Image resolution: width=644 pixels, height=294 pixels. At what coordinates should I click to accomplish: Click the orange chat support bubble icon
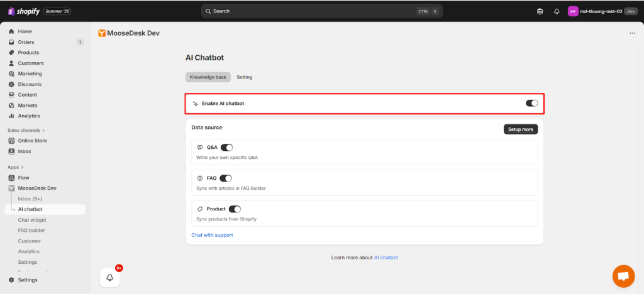point(623,276)
